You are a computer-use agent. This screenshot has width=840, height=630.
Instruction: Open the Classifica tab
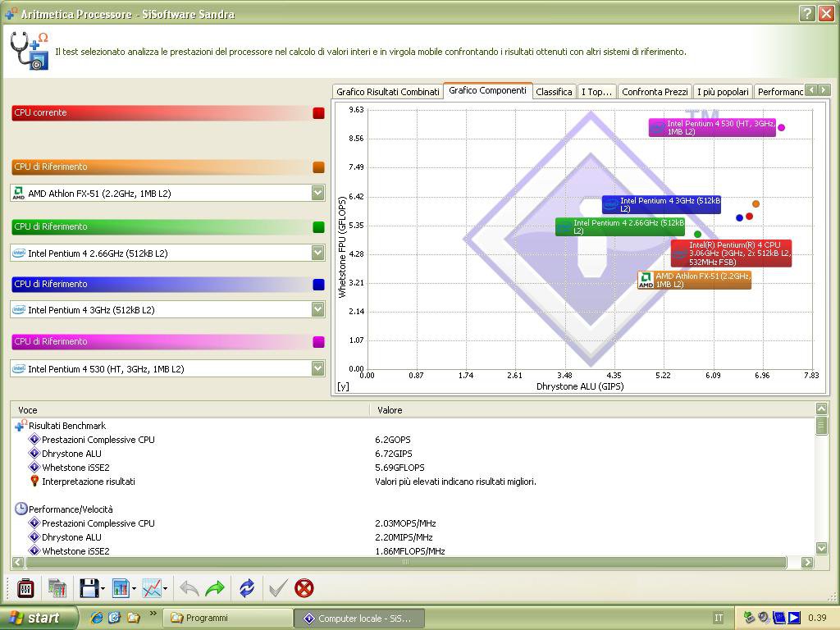pyautogui.click(x=554, y=92)
